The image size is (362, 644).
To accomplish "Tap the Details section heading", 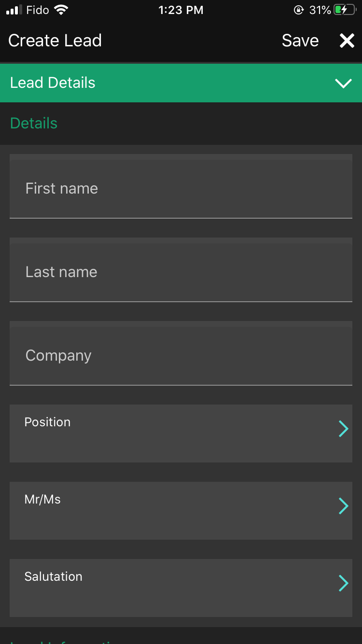I will (x=34, y=123).
